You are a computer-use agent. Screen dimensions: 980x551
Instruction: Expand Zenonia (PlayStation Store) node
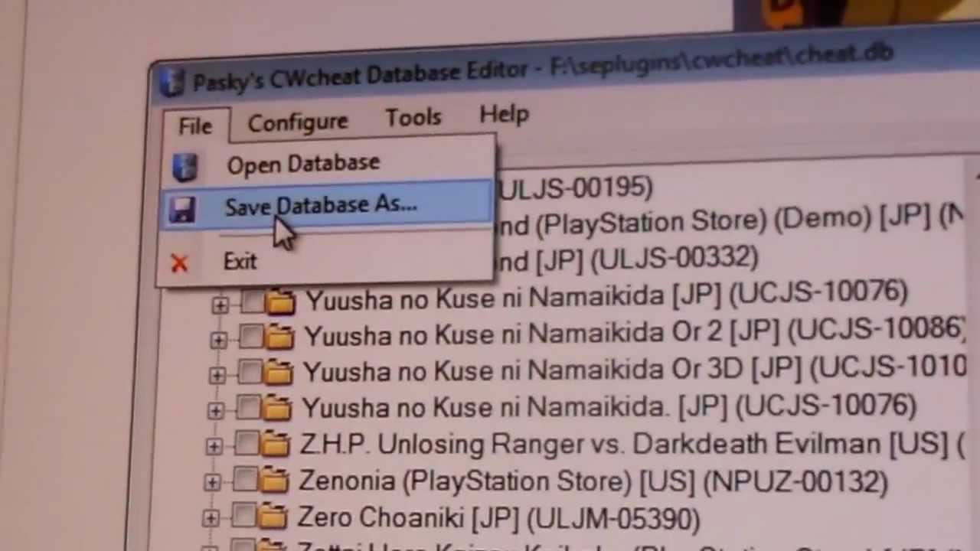click(212, 482)
